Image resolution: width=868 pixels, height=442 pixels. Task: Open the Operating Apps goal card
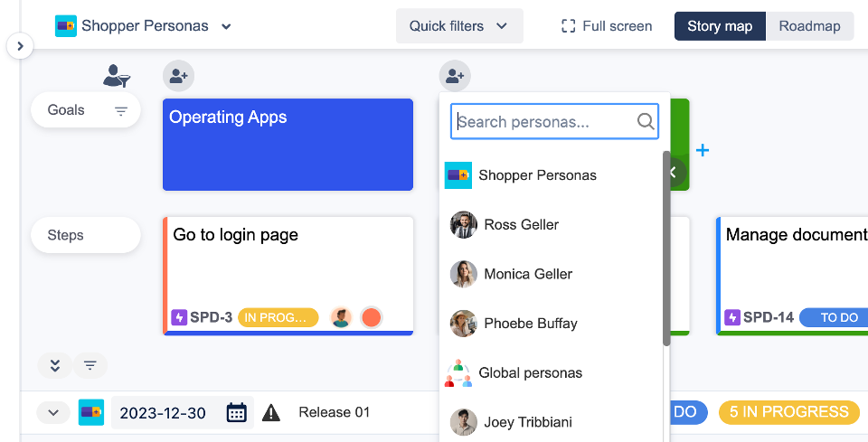point(288,145)
